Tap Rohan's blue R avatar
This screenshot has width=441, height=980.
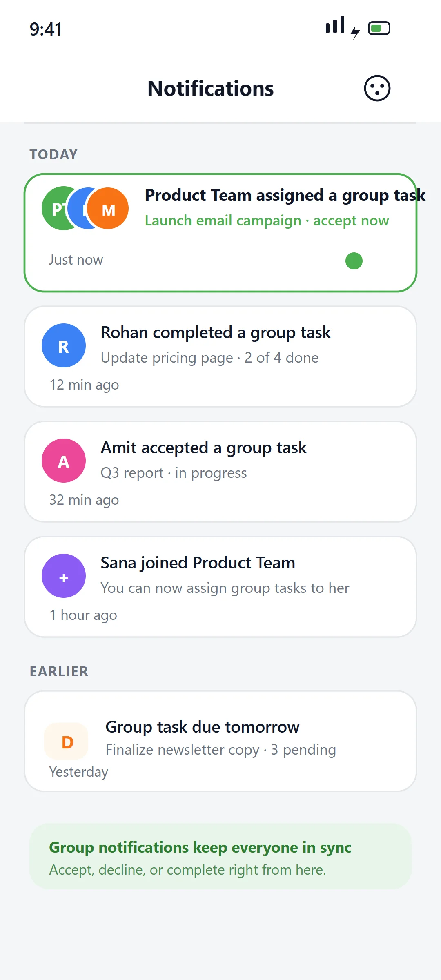tap(64, 345)
